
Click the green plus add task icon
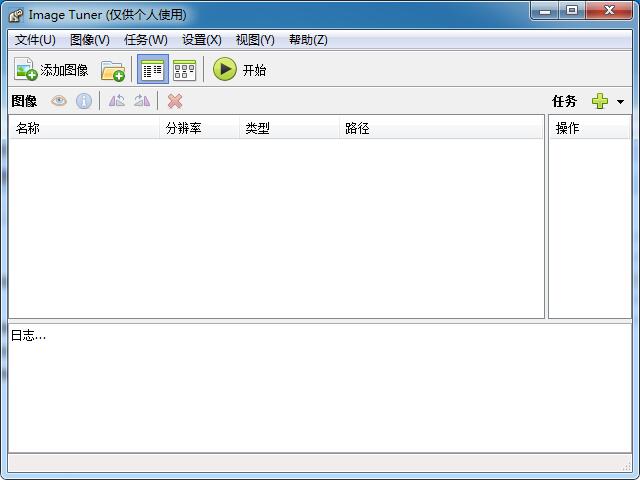coord(600,101)
